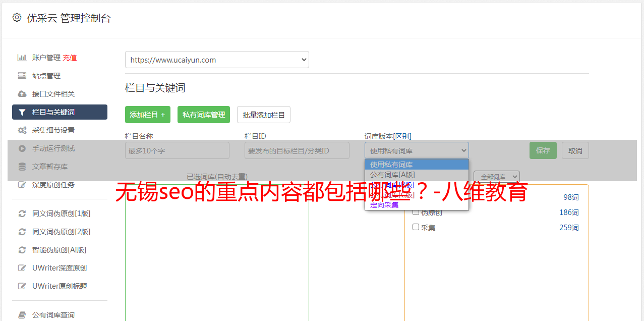Viewport: 644px width, 321px height.
Task: Choose 使用私有词库 option in the list
Action: pyautogui.click(x=417, y=165)
